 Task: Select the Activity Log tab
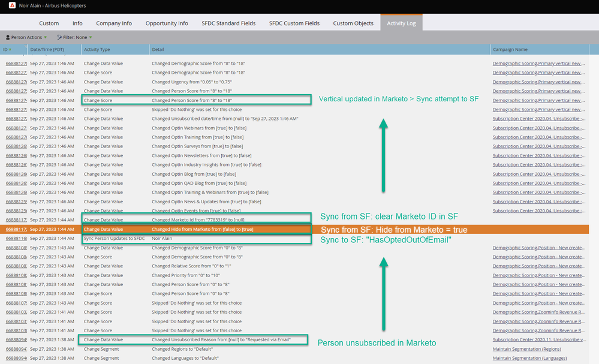coord(401,23)
